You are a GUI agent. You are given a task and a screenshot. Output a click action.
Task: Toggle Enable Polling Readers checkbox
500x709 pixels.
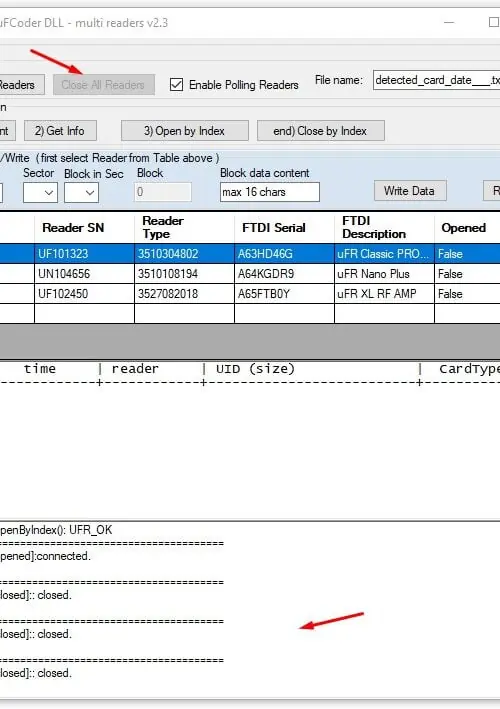pyautogui.click(x=176, y=85)
